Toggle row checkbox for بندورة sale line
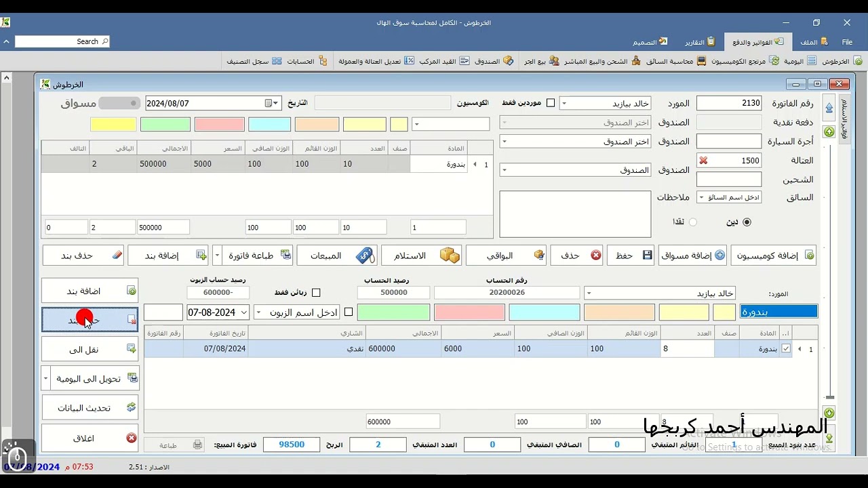The height and width of the screenshot is (488, 868). point(786,349)
